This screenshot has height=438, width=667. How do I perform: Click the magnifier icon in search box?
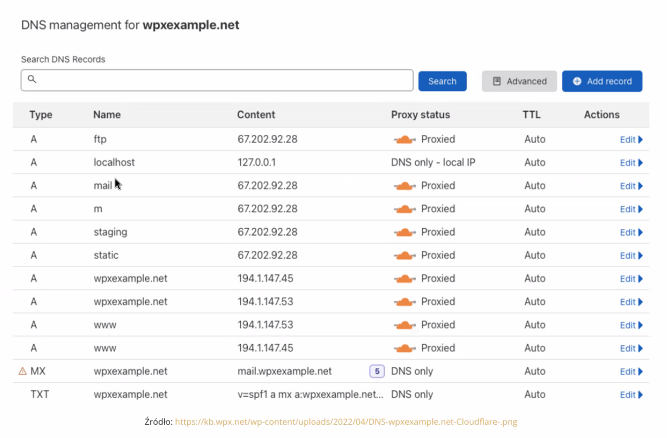coord(32,79)
